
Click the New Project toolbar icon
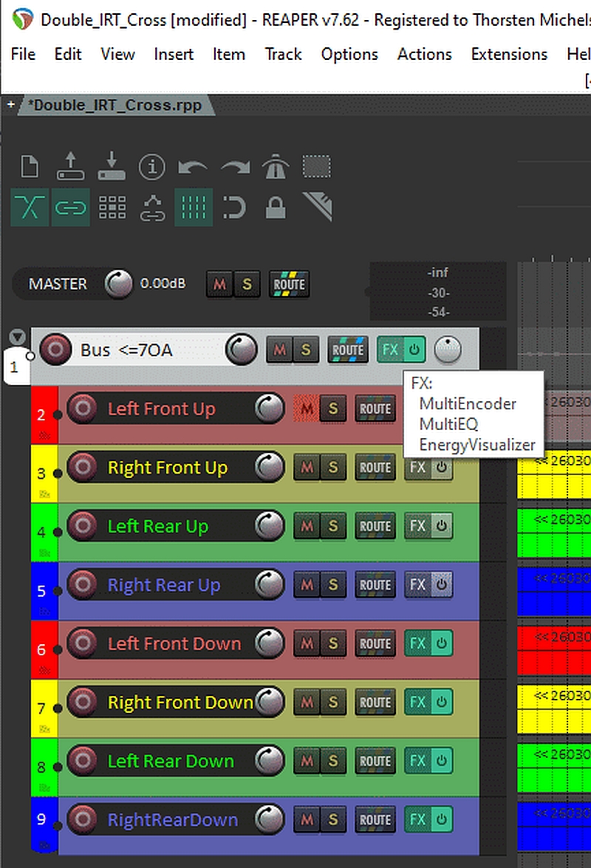[30, 167]
